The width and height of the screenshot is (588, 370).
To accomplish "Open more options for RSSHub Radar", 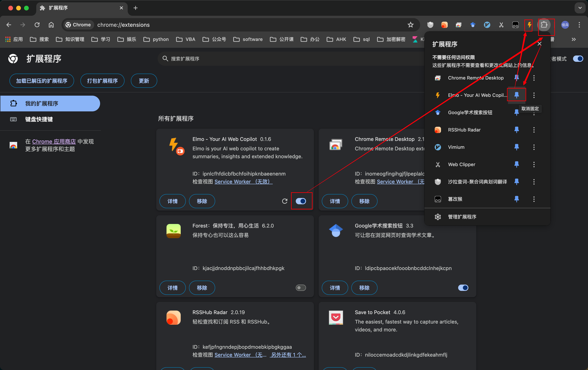I will click(534, 130).
